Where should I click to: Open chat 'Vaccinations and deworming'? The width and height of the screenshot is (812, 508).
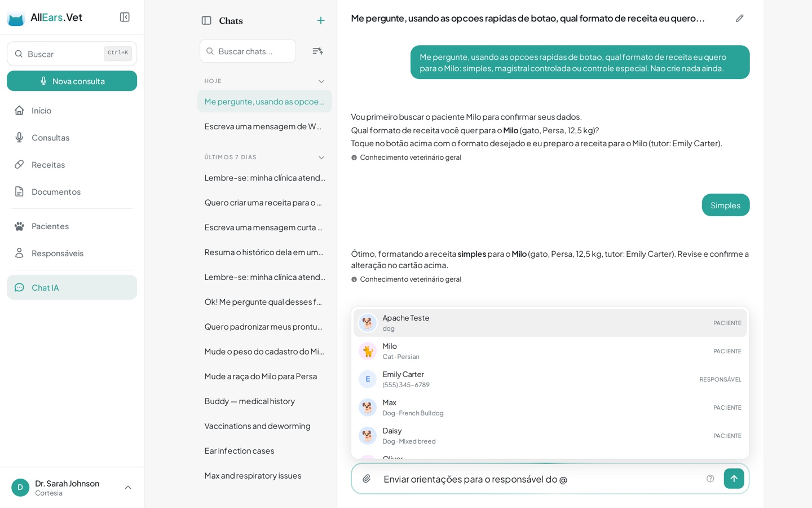point(264,426)
